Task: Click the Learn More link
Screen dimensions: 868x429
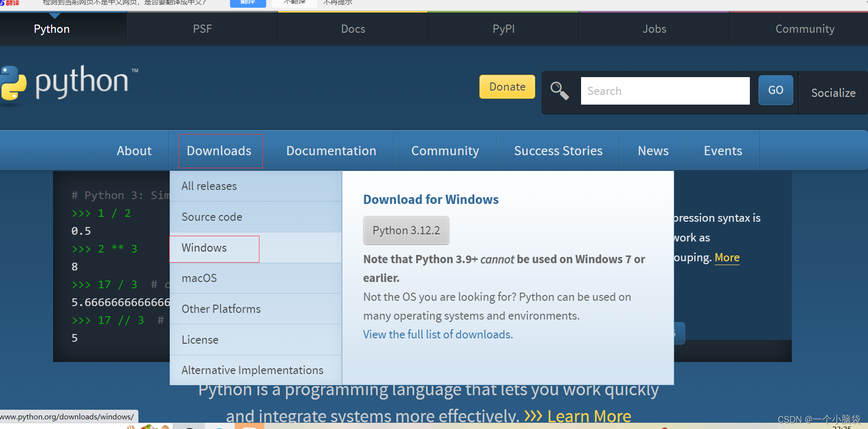Action: click(589, 416)
